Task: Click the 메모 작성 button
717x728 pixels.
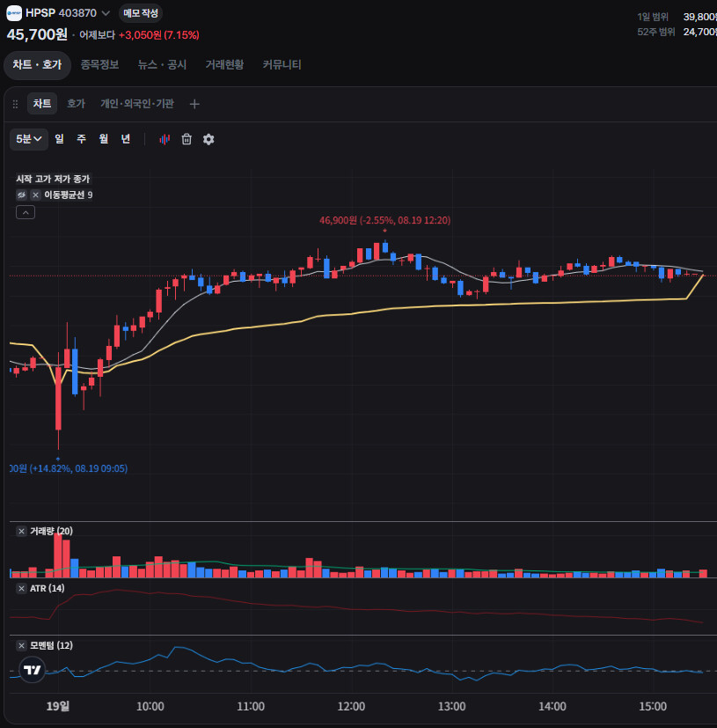Action: pyautogui.click(x=141, y=13)
